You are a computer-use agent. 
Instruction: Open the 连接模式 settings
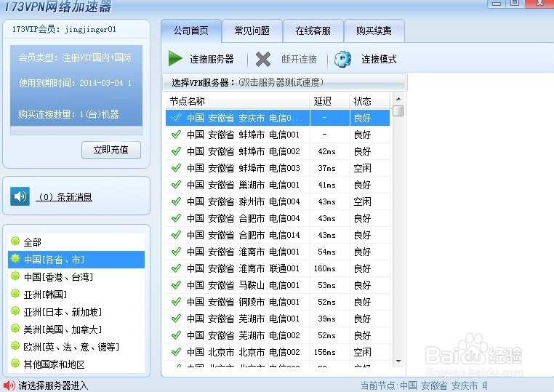379,59
